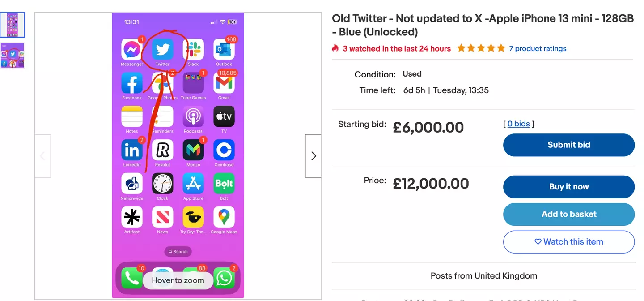The image size is (644, 301).
Task: Tap the App Store icon
Action: click(193, 185)
